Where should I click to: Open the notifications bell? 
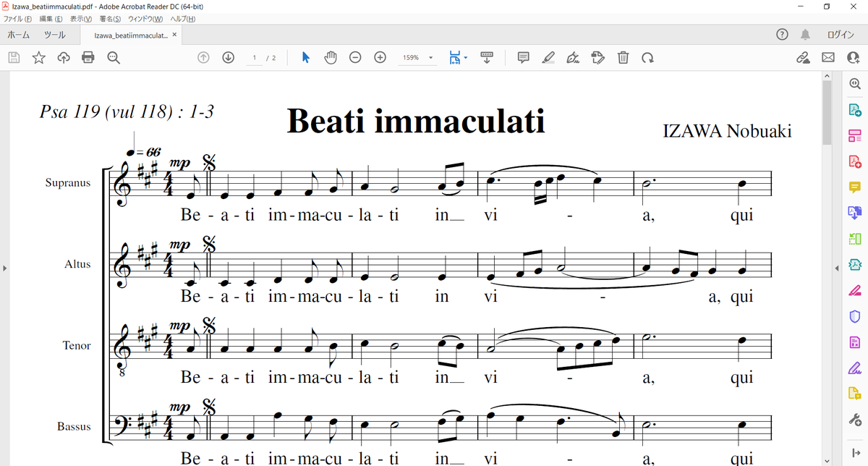coord(805,34)
